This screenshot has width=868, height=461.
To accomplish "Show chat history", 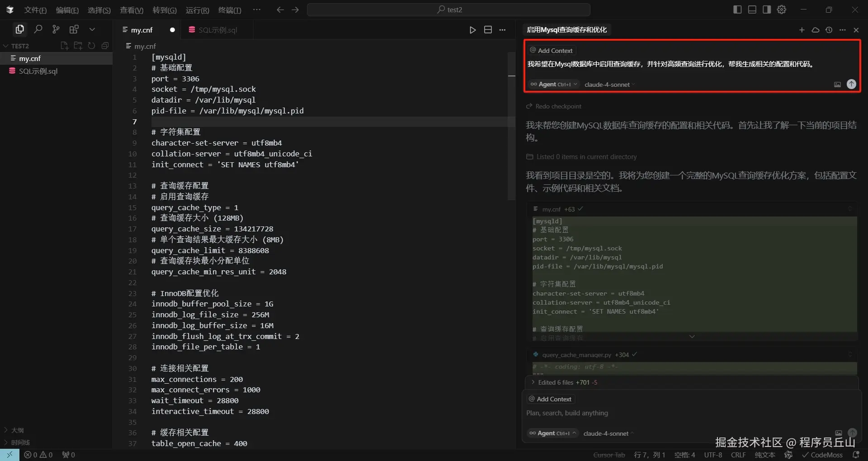I will (829, 30).
